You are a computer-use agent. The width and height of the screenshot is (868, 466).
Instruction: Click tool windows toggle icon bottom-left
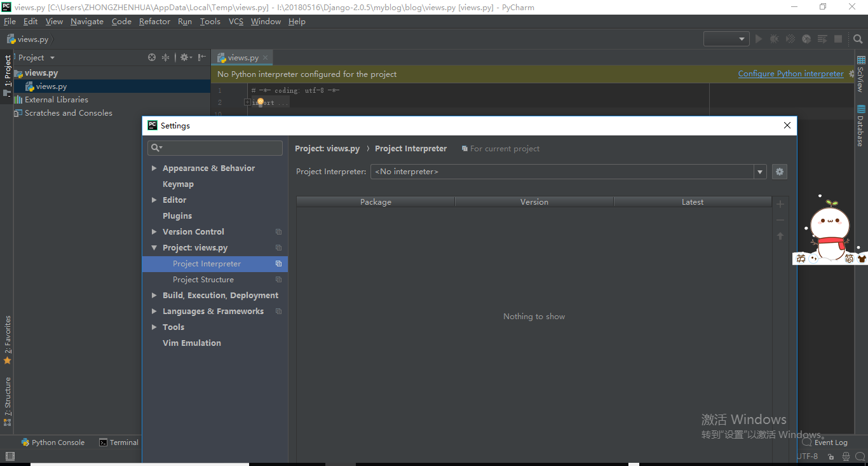(10, 456)
